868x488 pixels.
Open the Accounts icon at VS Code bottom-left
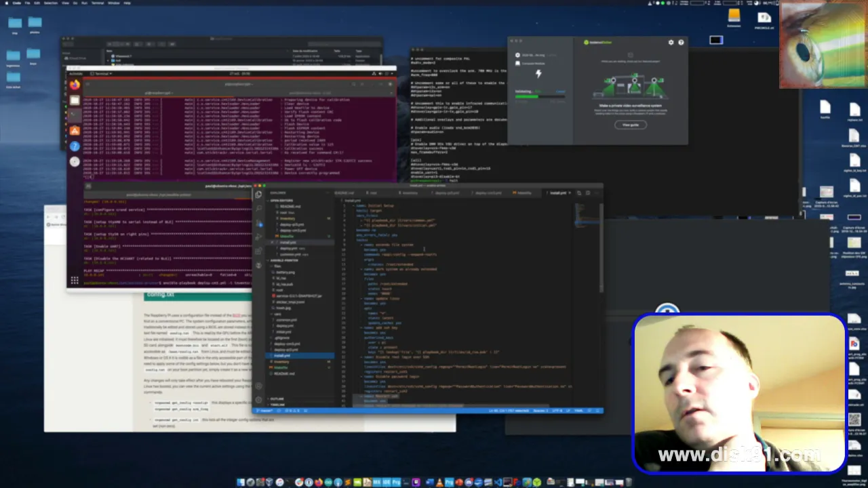pyautogui.click(x=258, y=386)
